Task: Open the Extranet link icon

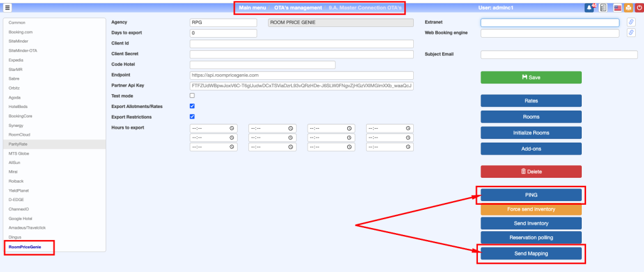Action: (631, 23)
